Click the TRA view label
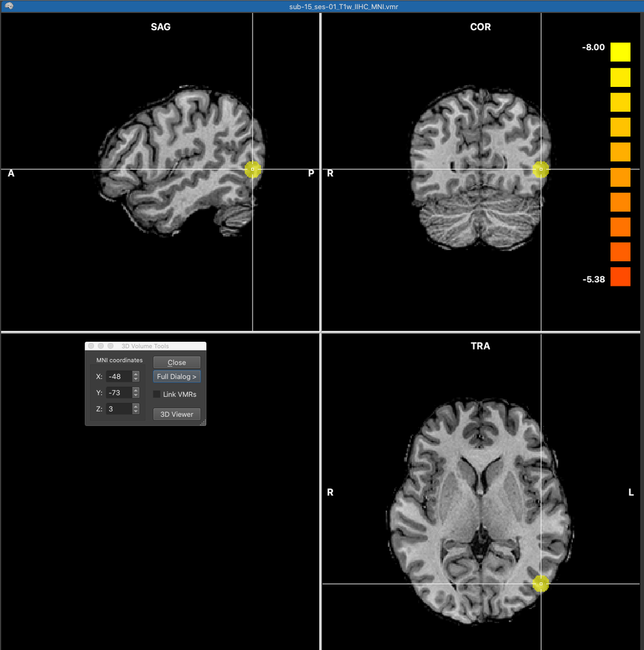 (x=480, y=346)
